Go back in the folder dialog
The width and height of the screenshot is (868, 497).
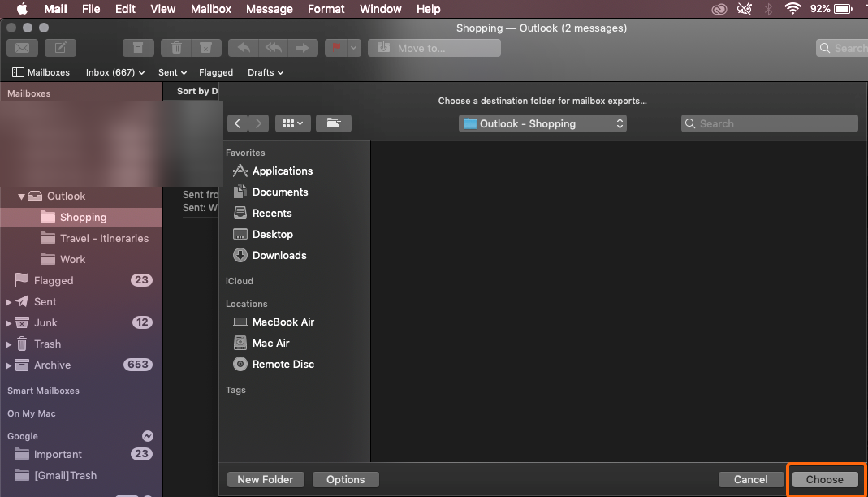[x=237, y=123]
